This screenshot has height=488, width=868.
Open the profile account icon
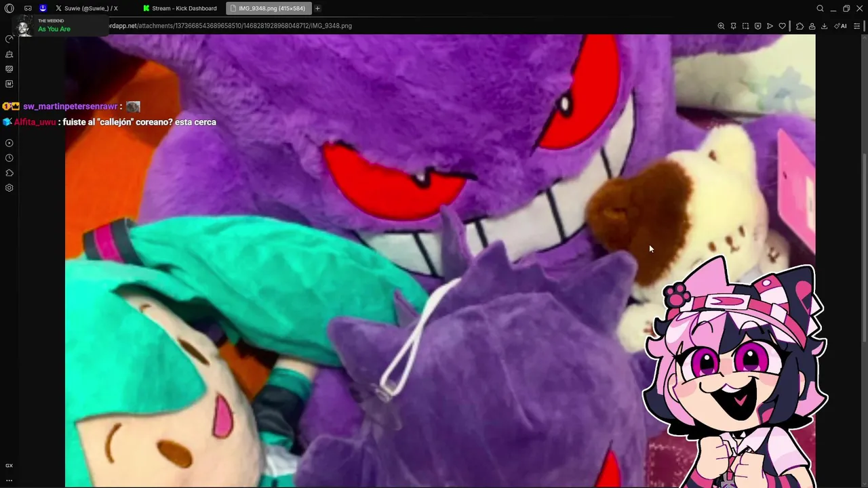(812, 26)
